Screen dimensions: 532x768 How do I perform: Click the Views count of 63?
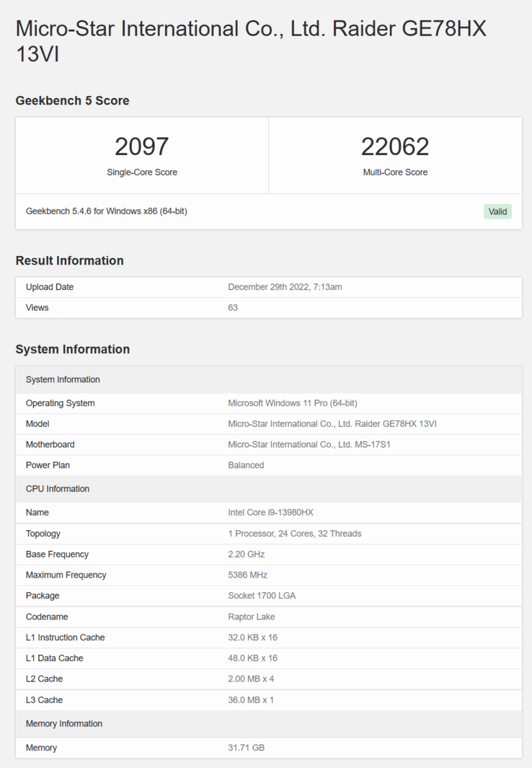pyautogui.click(x=233, y=308)
